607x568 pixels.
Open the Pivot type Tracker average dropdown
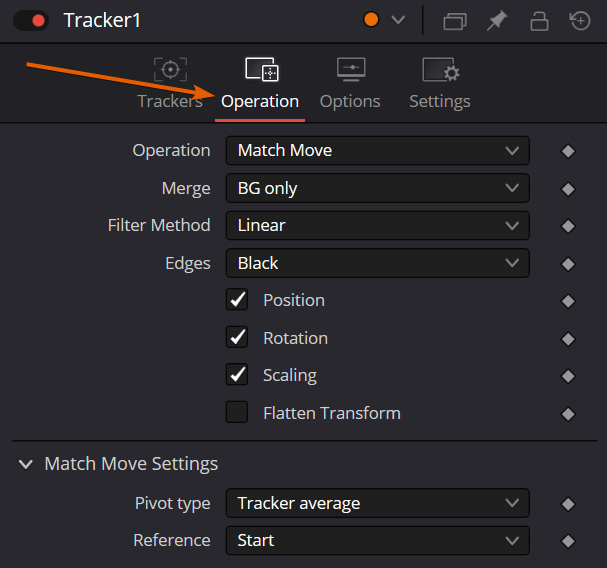[x=377, y=503]
